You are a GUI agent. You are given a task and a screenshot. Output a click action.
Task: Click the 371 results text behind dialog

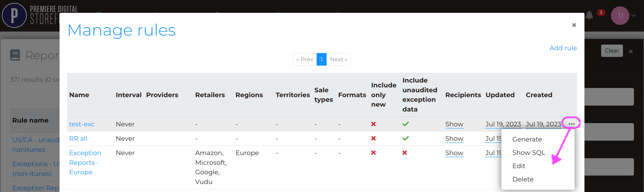(x=35, y=80)
